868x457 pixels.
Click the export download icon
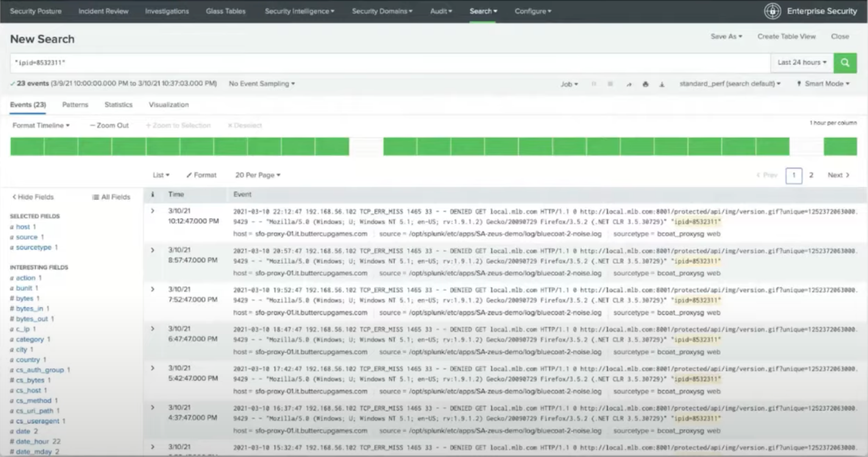tap(662, 84)
